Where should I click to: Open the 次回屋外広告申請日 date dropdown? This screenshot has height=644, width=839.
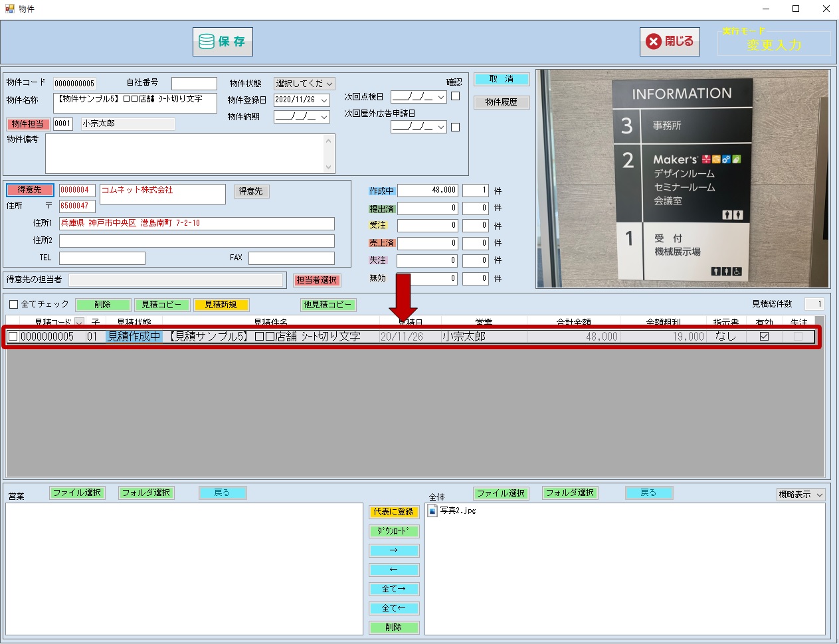tap(441, 127)
